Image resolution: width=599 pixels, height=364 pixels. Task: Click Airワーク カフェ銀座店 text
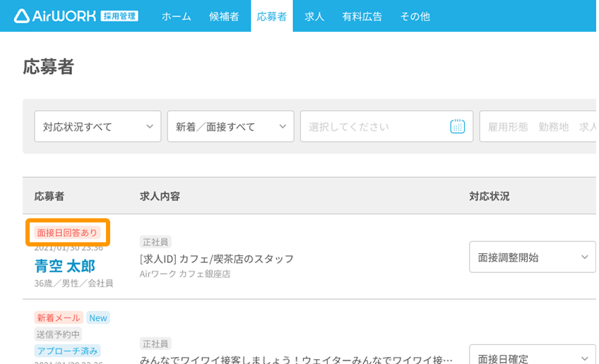(x=185, y=274)
